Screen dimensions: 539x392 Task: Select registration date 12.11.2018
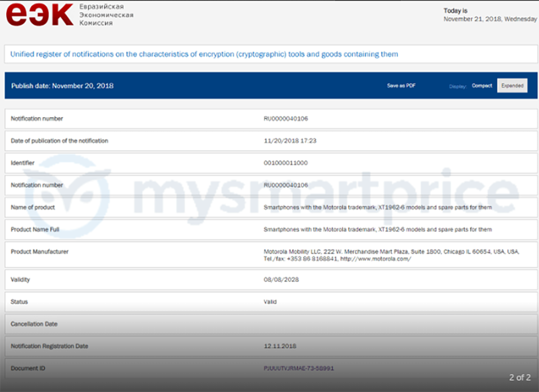coord(280,347)
